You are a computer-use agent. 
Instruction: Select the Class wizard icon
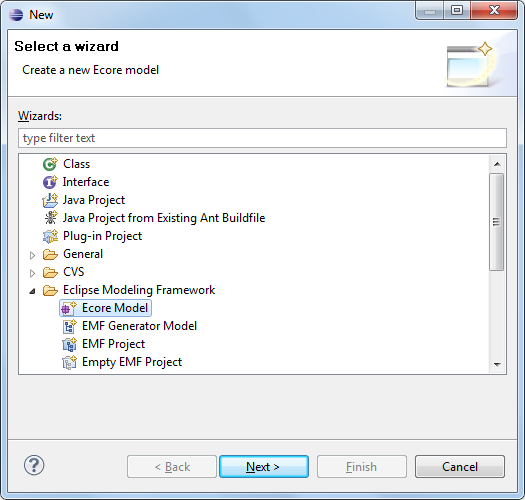pyautogui.click(x=50, y=164)
